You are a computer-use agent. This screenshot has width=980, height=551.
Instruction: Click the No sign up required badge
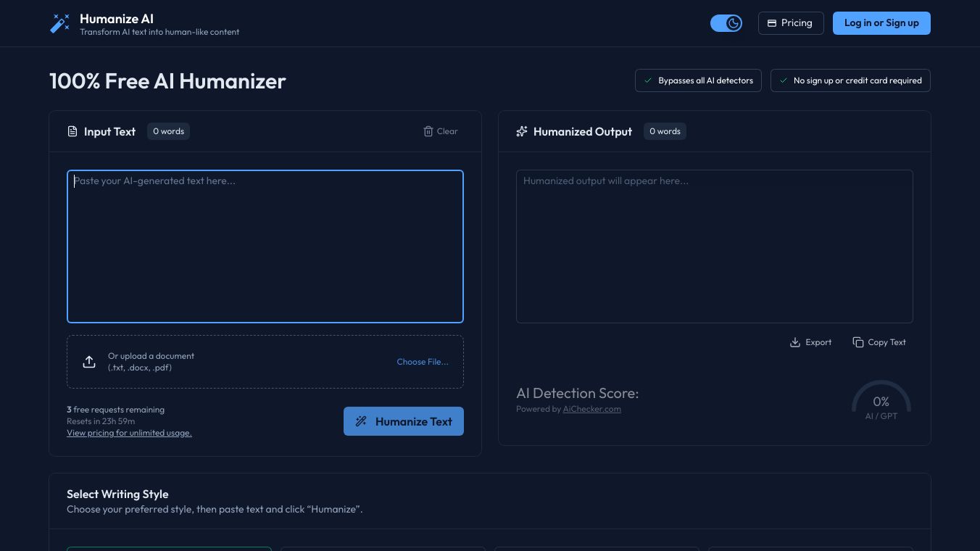[x=850, y=80]
